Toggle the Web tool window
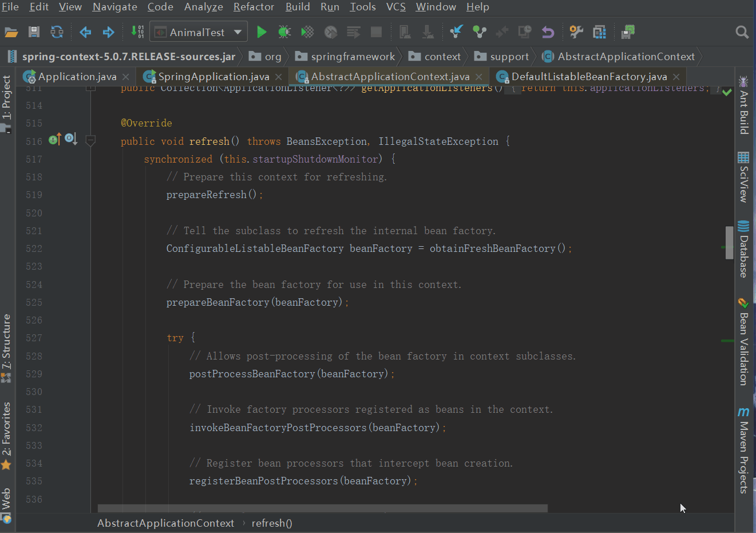 [6, 506]
